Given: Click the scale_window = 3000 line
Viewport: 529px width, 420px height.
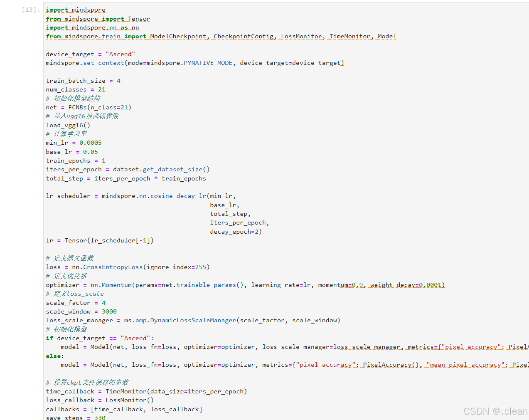Looking at the screenshot, I should coord(81,311).
